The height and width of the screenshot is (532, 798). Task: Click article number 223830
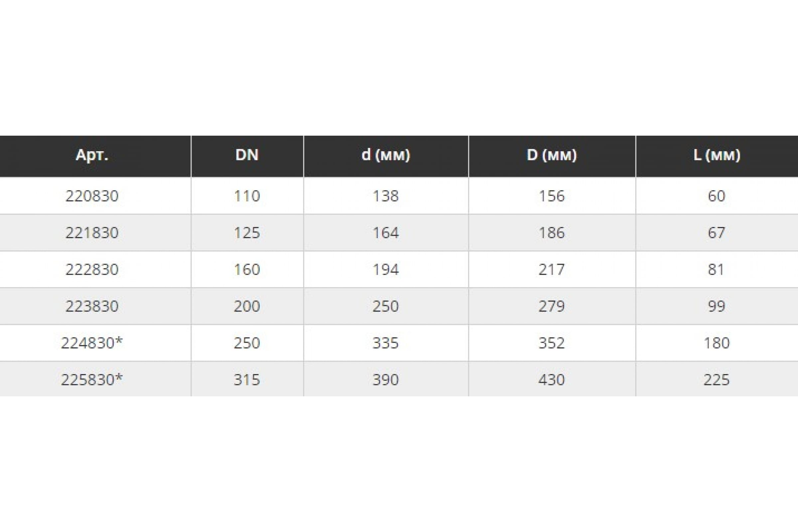(92, 306)
